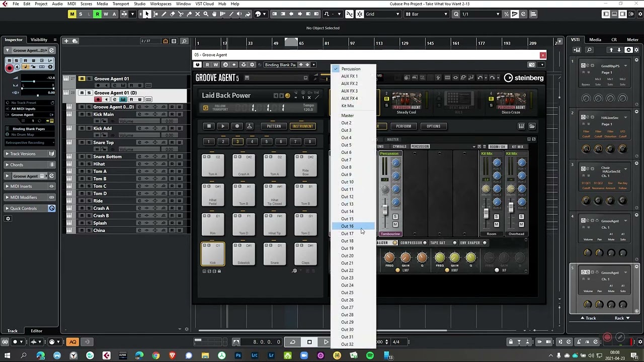Viewport: 644px width, 362px height.
Task: Toggle global Read automation R button
Action: [97, 14]
